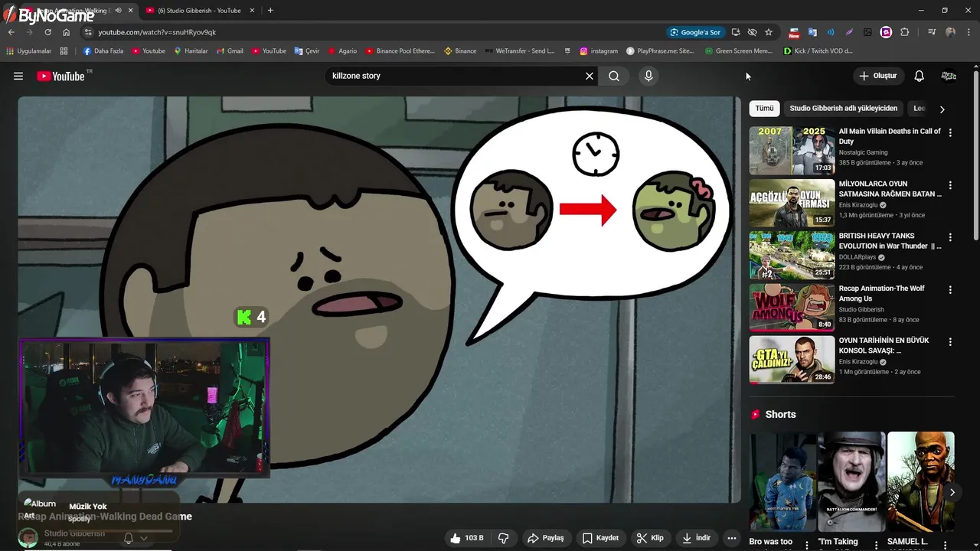
Task: Bookmark this page with the star
Action: (x=769, y=32)
